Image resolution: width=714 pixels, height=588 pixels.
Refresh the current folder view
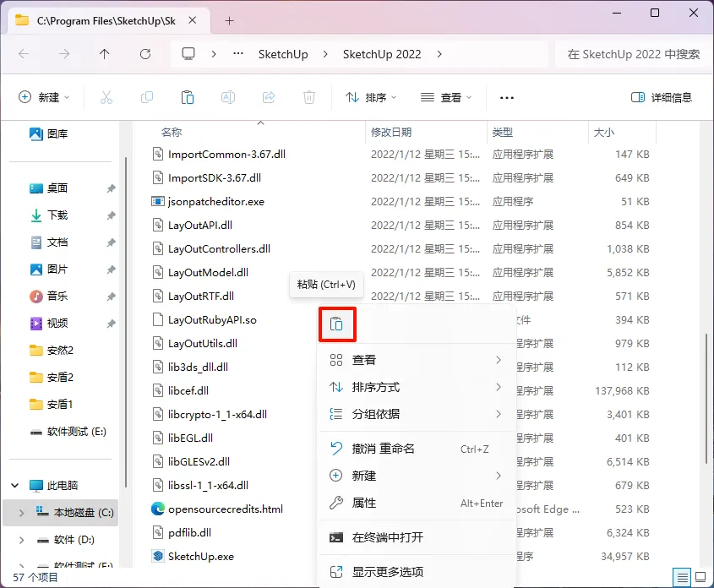[145, 54]
